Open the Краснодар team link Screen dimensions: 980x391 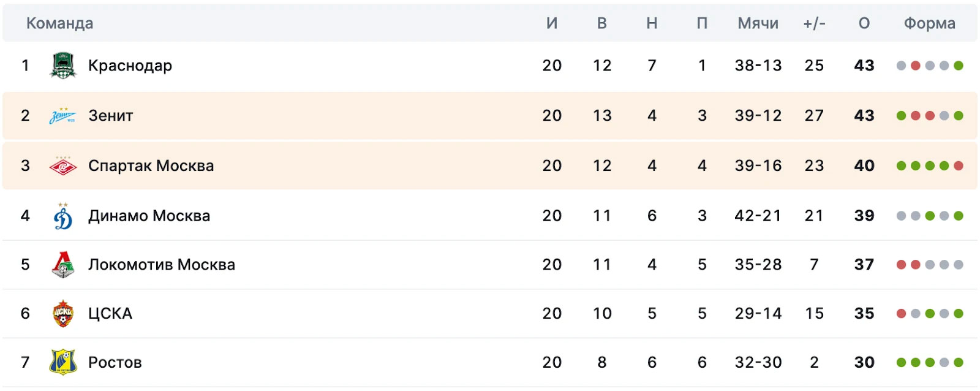tap(130, 66)
